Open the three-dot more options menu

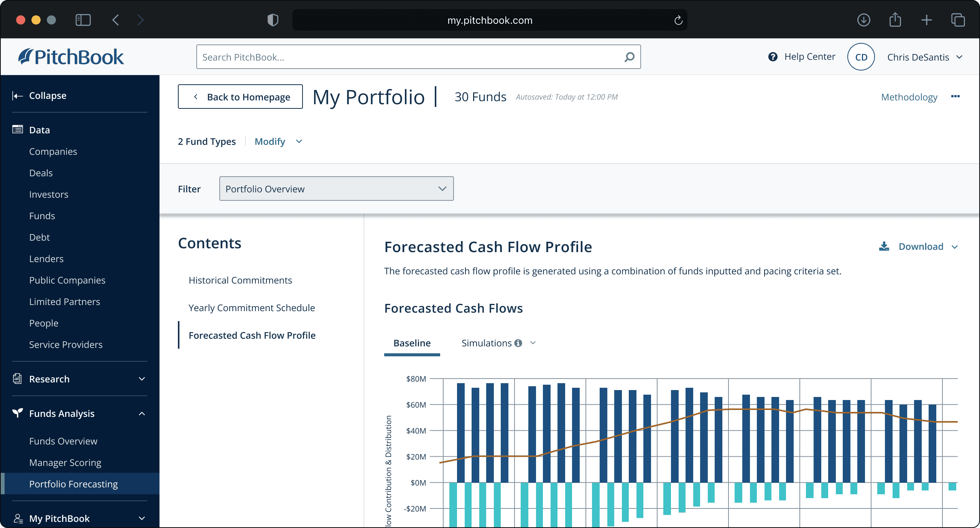tap(955, 97)
